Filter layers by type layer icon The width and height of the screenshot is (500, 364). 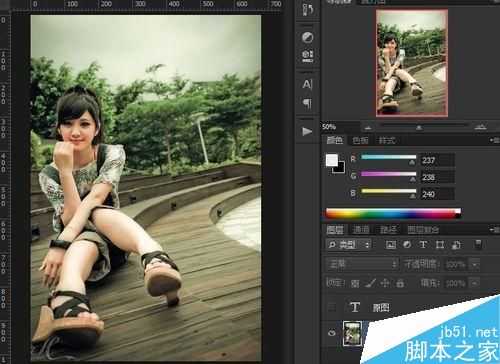pyautogui.click(x=423, y=245)
